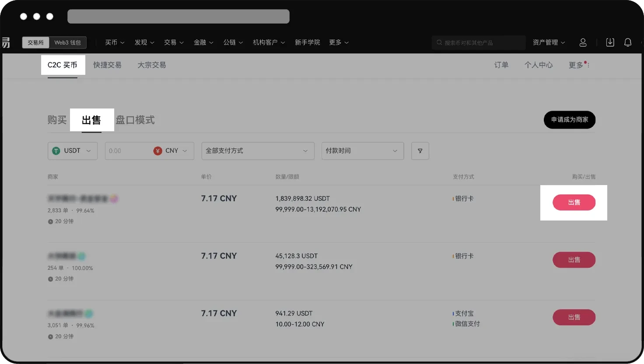This screenshot has height=364, width=644.
Task: Click 申请成为商家 button
Action: pos(569,120)
